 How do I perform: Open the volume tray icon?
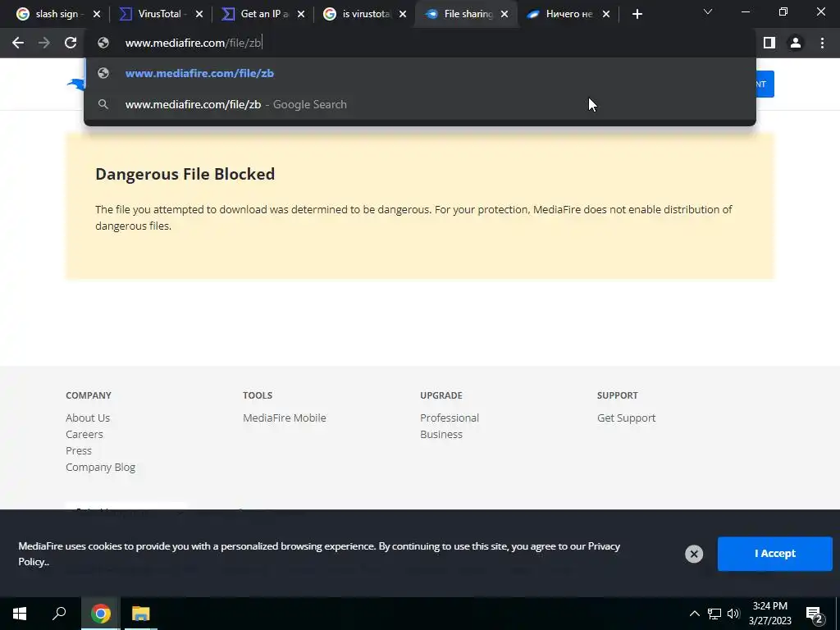coord(733,614)
